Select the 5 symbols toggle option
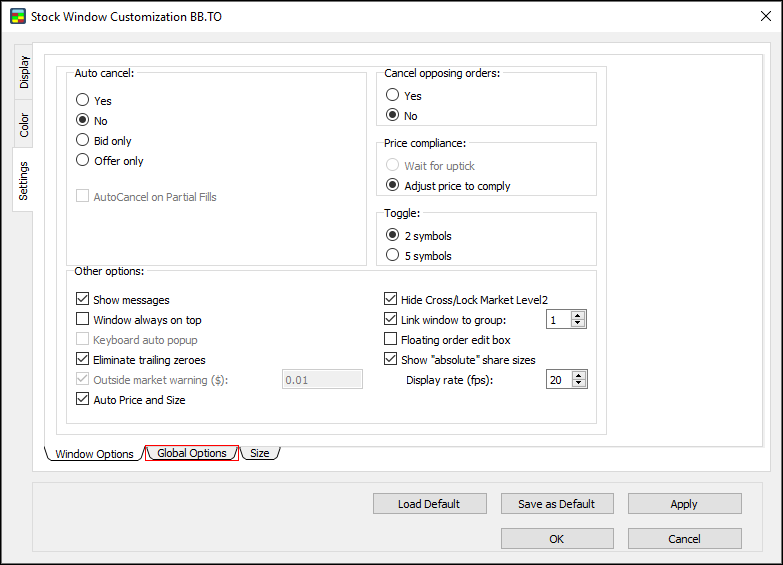This screenshot has width=783, height=565. (393, 256)
